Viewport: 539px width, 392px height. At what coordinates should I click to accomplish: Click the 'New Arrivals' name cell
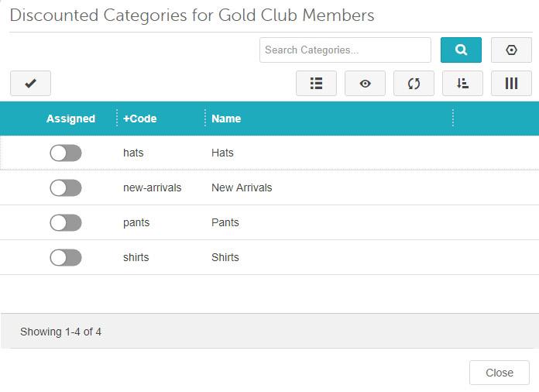pos(242,187)
